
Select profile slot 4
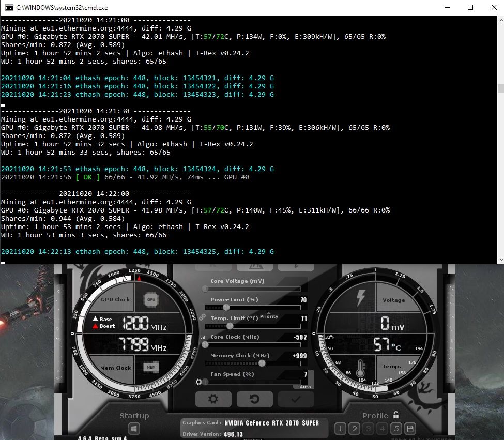(x=382, y=429)
